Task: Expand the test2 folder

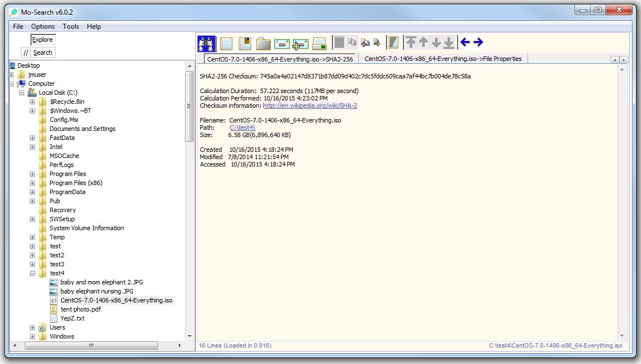Action: coord(32,255)
